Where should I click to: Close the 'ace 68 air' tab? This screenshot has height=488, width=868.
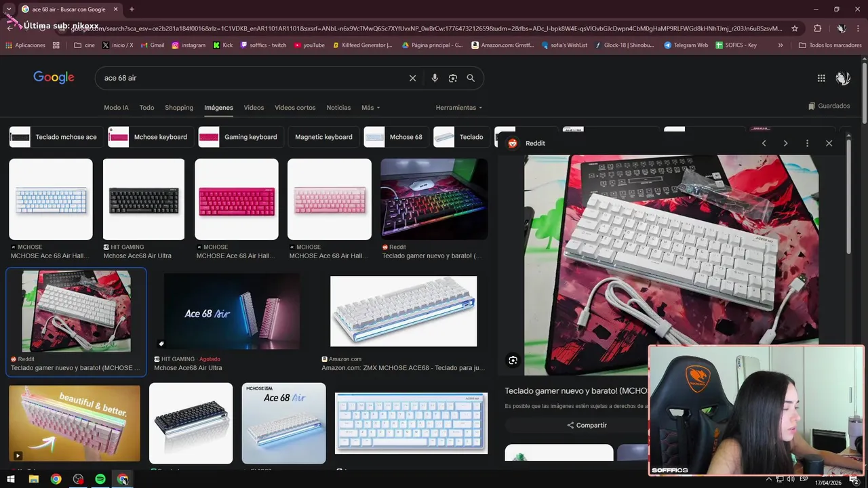click(x=115, y=9)
